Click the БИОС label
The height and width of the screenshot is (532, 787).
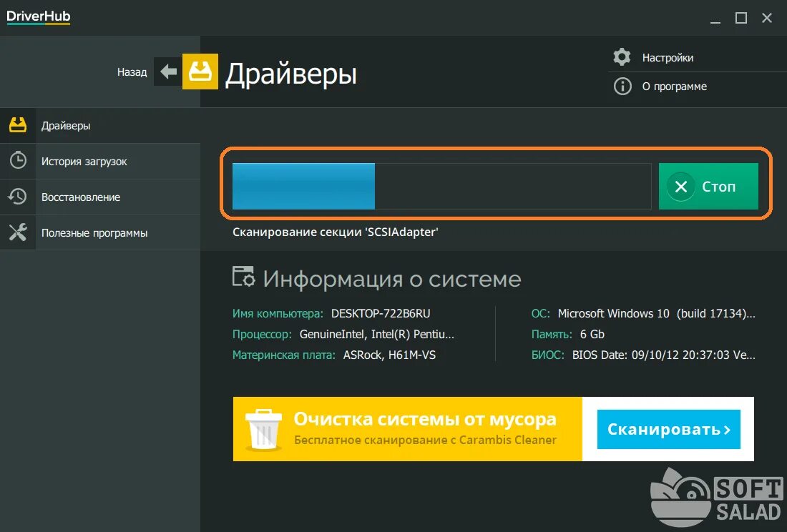tap(547, 355)
